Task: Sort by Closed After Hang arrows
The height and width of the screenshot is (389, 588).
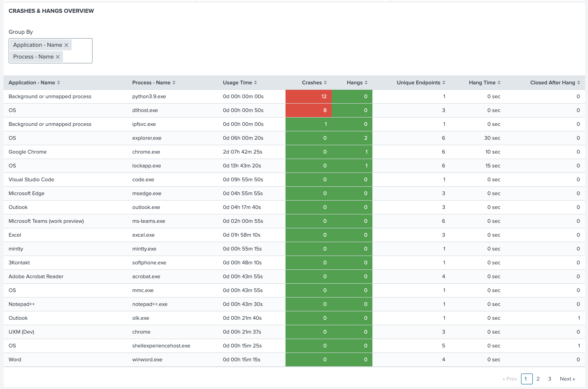Action: [579, 83]
